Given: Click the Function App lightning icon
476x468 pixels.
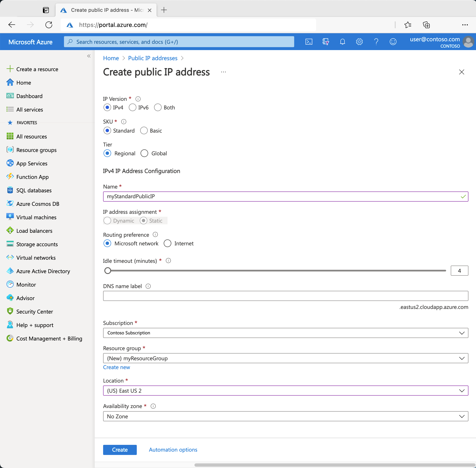Looking at the screenshot, I should (x=10, y=177).
